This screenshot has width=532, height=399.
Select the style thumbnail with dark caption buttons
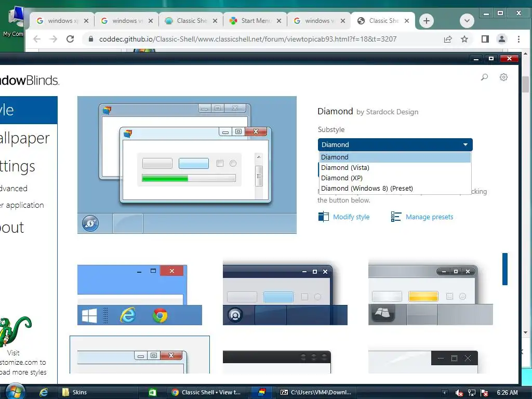click(x=423, y=362)
